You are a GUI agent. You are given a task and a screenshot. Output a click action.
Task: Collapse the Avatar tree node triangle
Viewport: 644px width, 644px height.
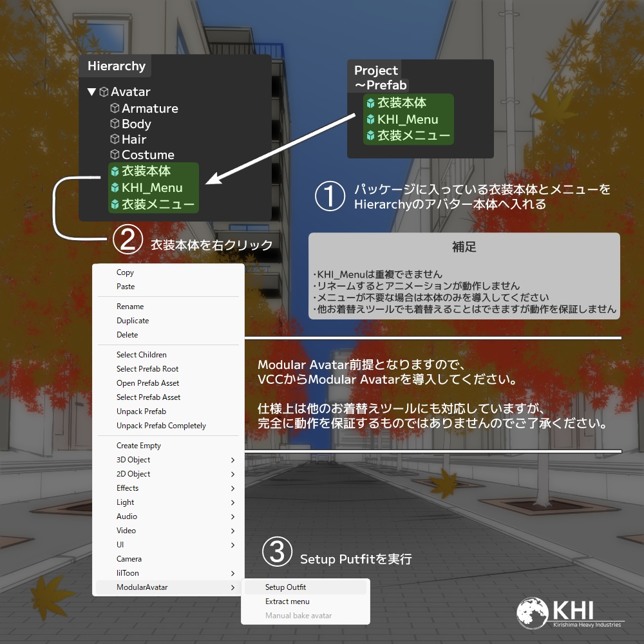[x=92, y=91]
